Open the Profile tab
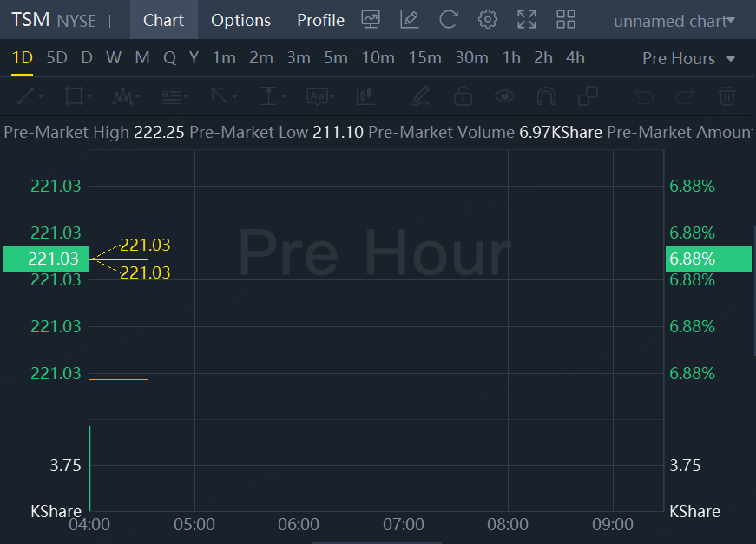The image size is (756, 544). (320, 20)
